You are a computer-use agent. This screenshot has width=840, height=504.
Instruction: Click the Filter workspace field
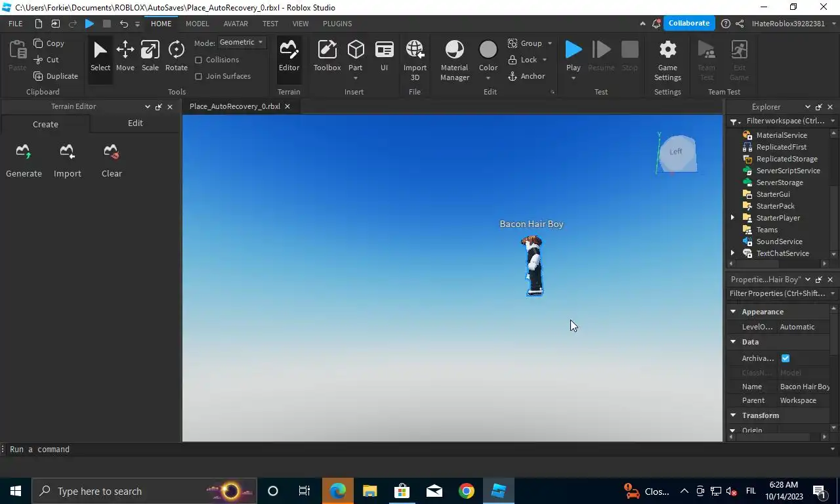(x=784, y=121)
